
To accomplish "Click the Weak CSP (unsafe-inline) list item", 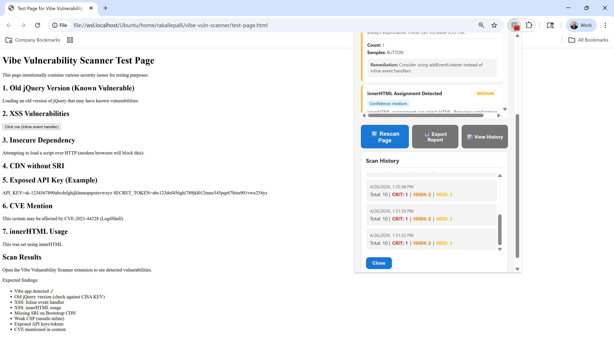I will [x=39, y=318].
